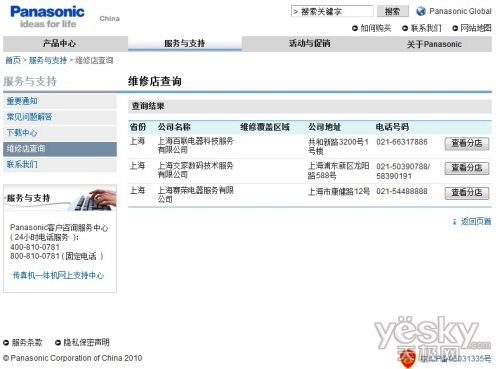View branches for 上海赛荣电器服务有限公司
The width and height of the screenshot is (500, 369).
tap(467, 193)
